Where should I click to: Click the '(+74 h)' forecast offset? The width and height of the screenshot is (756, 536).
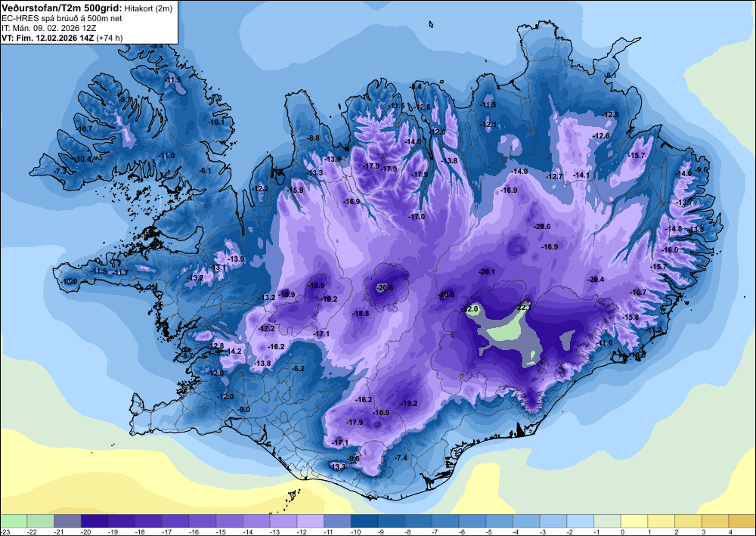[x=110, y=38]
